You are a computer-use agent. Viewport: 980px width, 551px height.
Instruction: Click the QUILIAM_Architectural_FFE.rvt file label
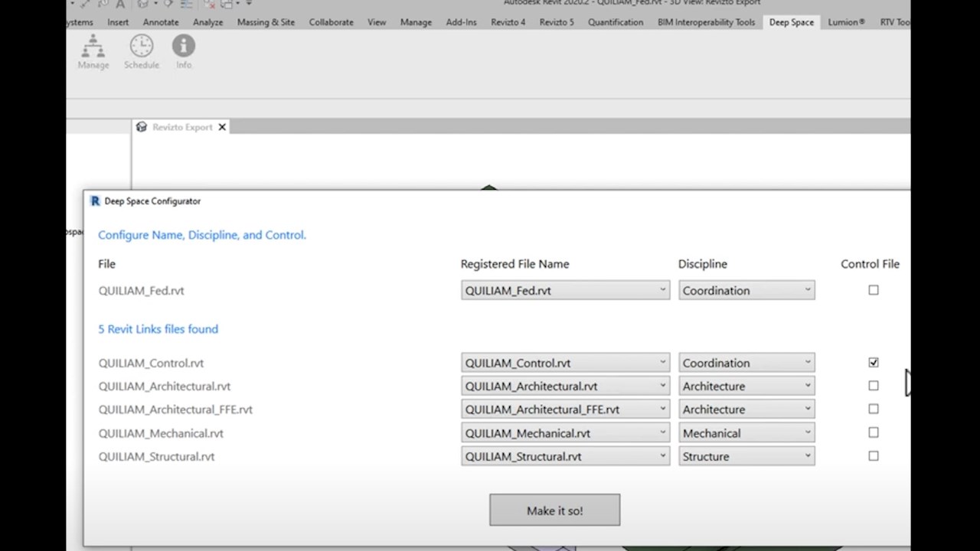click(175, 409)
